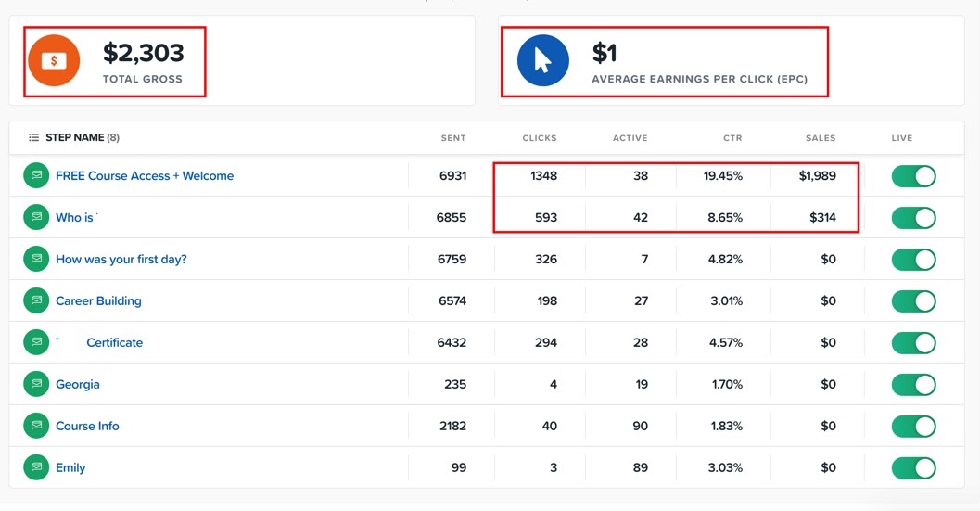
Task: Click the SENT column header
Action: (453, 138)
